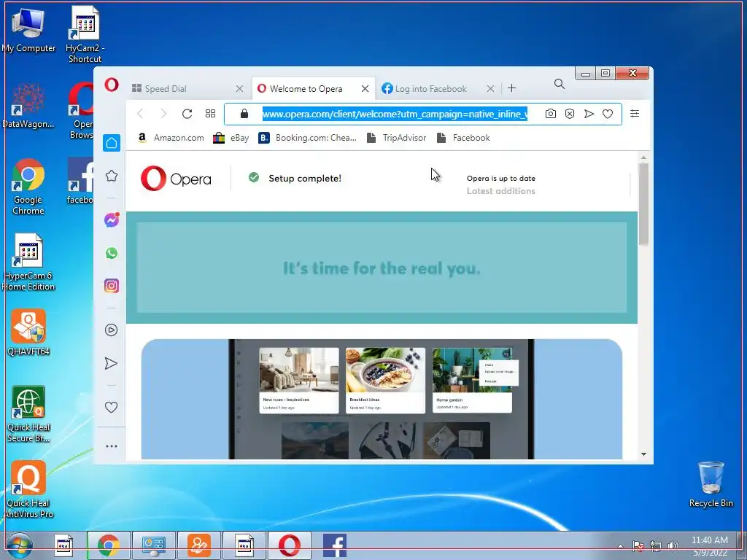Image resolution: width=747 pixels, height=560 pixels.
Task: Go back with the back arrow
Action: pos(140,114)
